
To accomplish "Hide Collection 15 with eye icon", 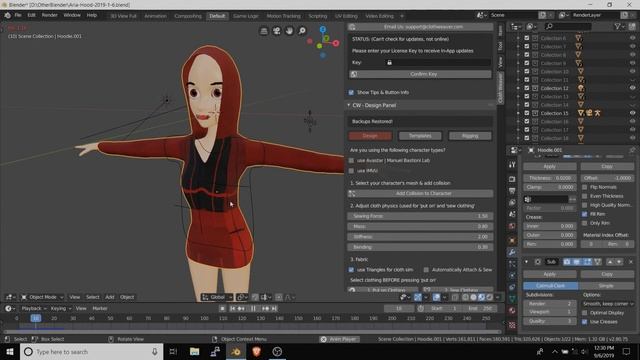I will click(632, 113).
